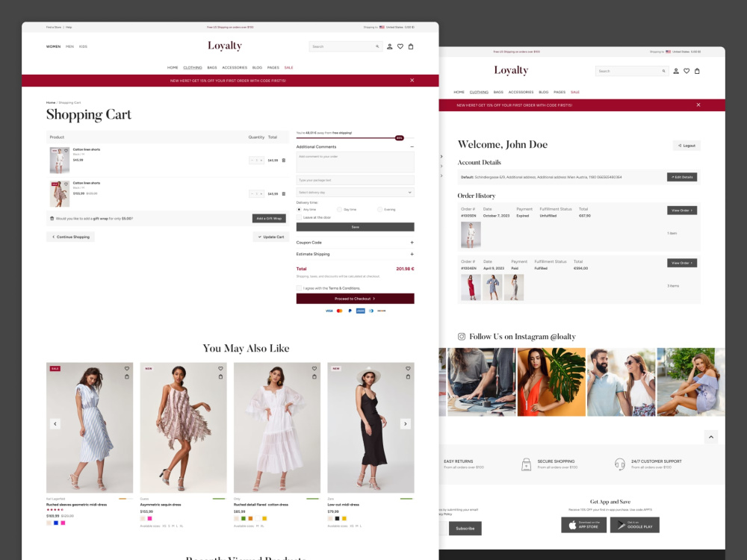Screen dimensions: 747x560
Task: Open SALE menu item on the account page
Action: pyautogui.click(x=575, y=92)
